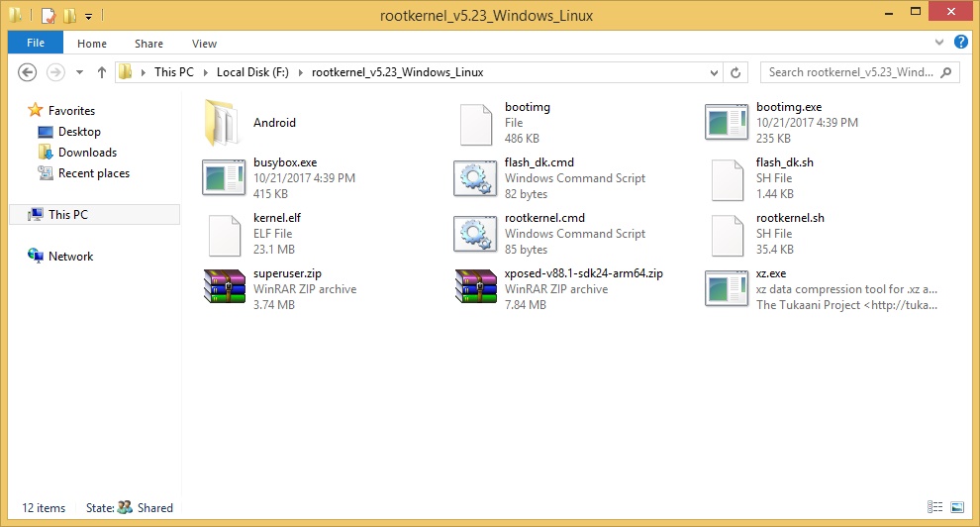Click the busybox.exe file name
This screenshot has height=527, width=980.
(285, 162)
